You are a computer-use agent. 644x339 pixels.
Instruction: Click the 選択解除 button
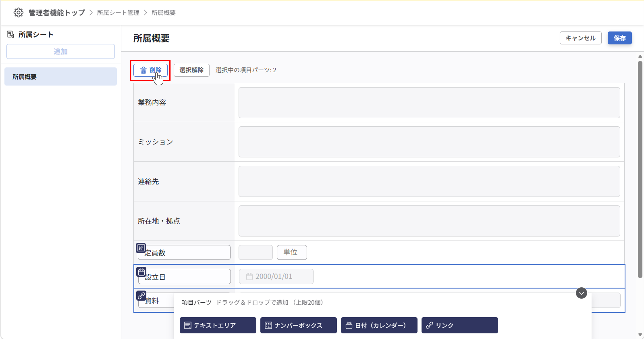(191, 70)
